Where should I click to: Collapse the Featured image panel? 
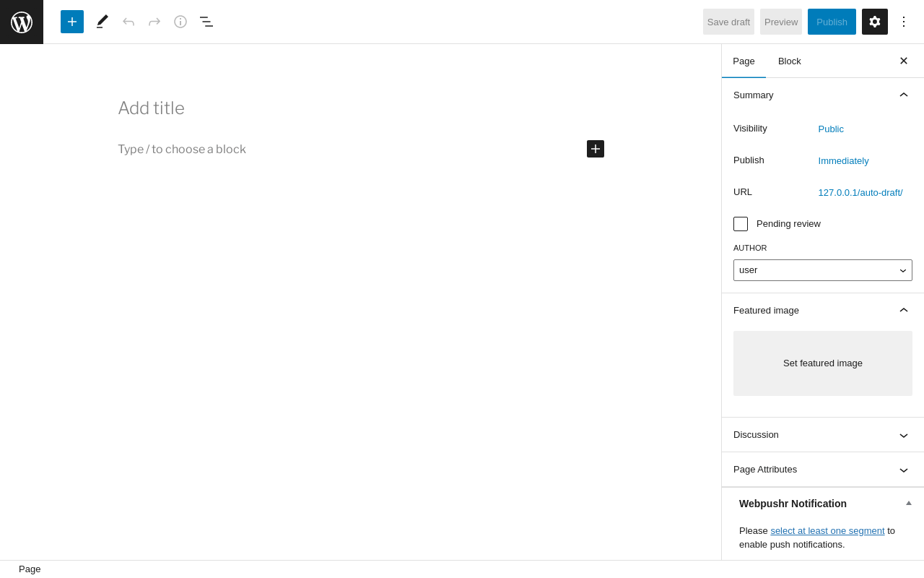[823, 310]
